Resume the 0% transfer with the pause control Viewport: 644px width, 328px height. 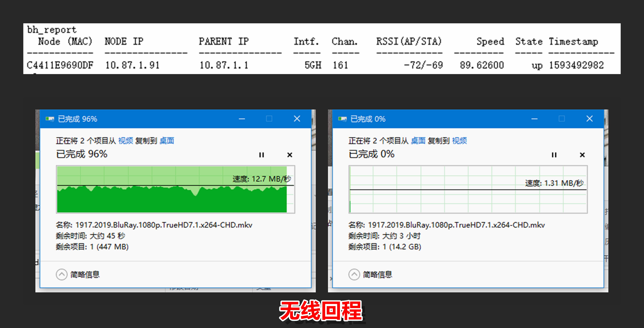click(554, 155)
